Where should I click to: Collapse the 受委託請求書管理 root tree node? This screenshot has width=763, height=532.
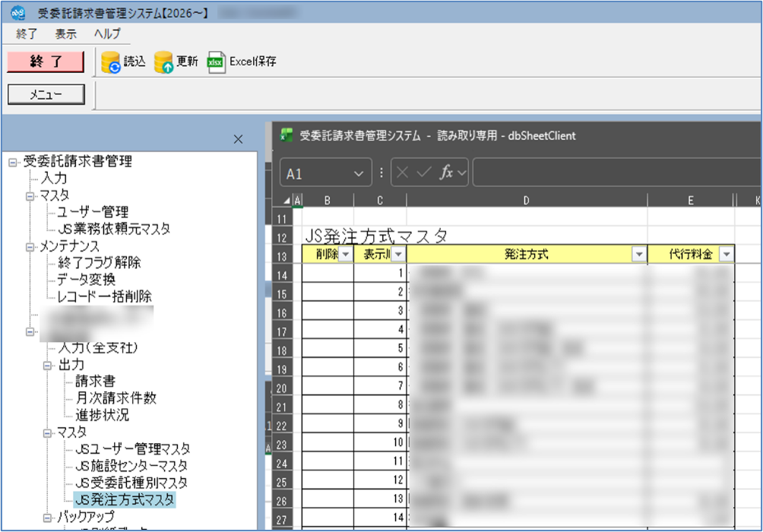[13, 163]
